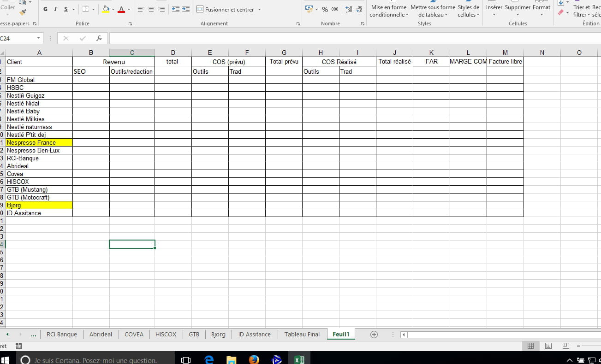The image size is (601, 364).
Task: Switch to Normal view in status bar
Action: 530,346
